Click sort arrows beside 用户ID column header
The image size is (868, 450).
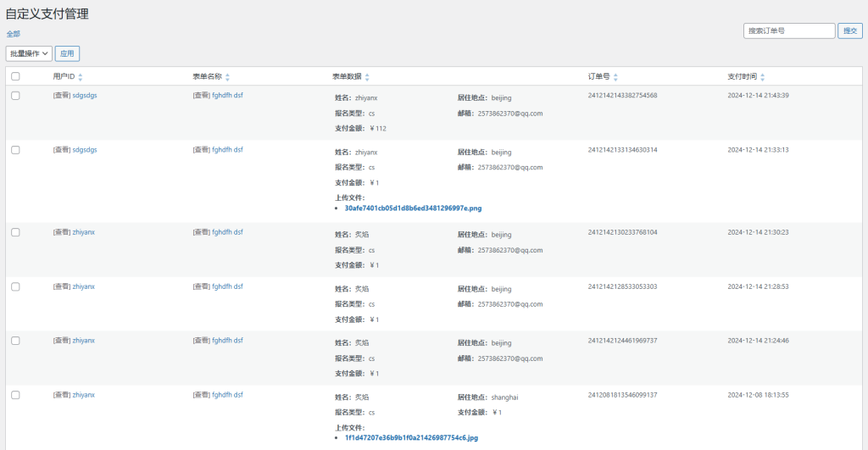coord(81,77)
